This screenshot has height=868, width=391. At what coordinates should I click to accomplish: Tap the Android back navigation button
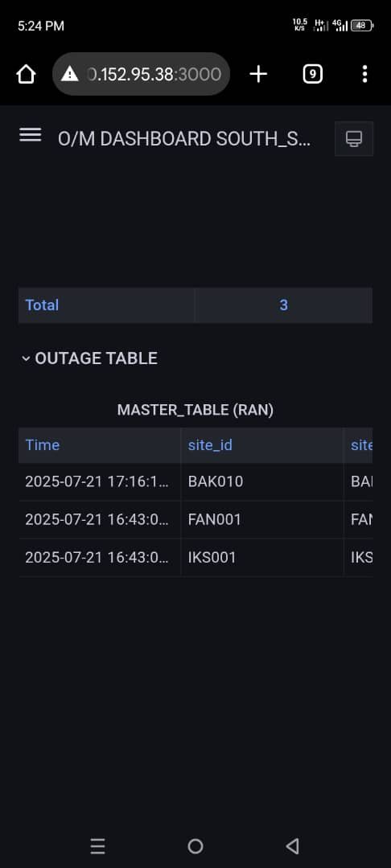tap(292, 845)
